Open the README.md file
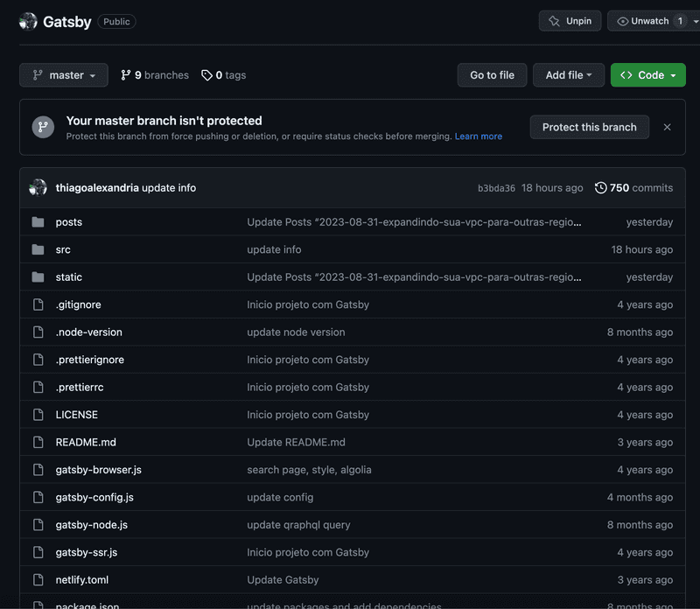Screen dimensions: 700x609 86,443
